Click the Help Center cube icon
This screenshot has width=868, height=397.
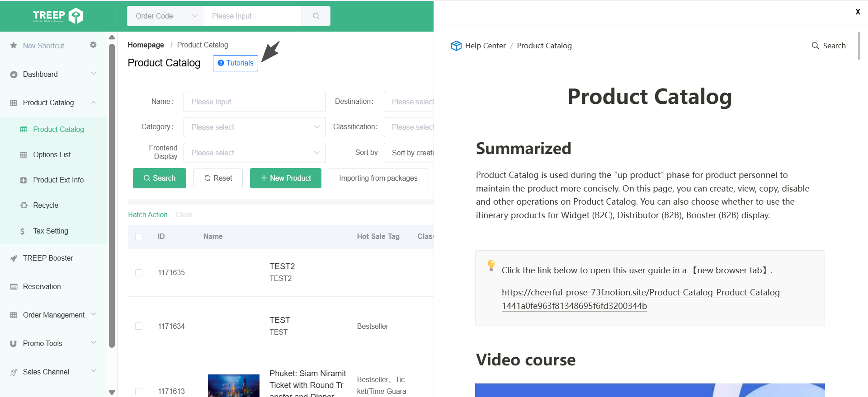[456, 46]
